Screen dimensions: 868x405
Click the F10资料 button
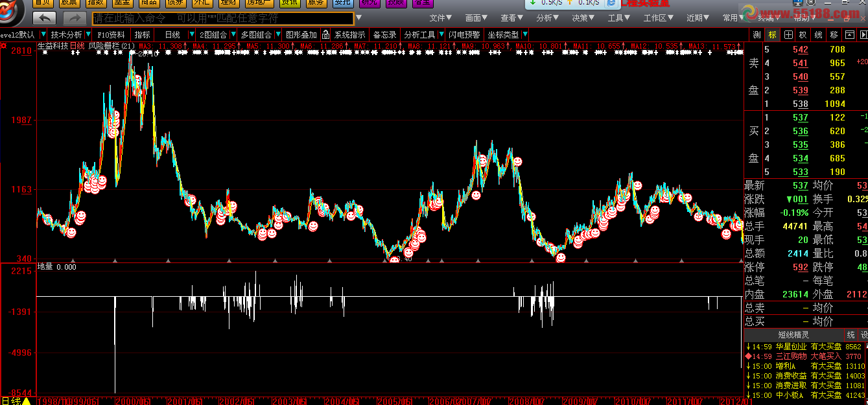[x=111, y=34]
